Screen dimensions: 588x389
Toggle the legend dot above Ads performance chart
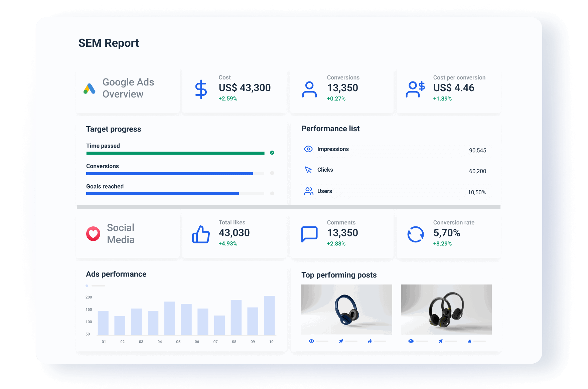[x=87, y=286]
